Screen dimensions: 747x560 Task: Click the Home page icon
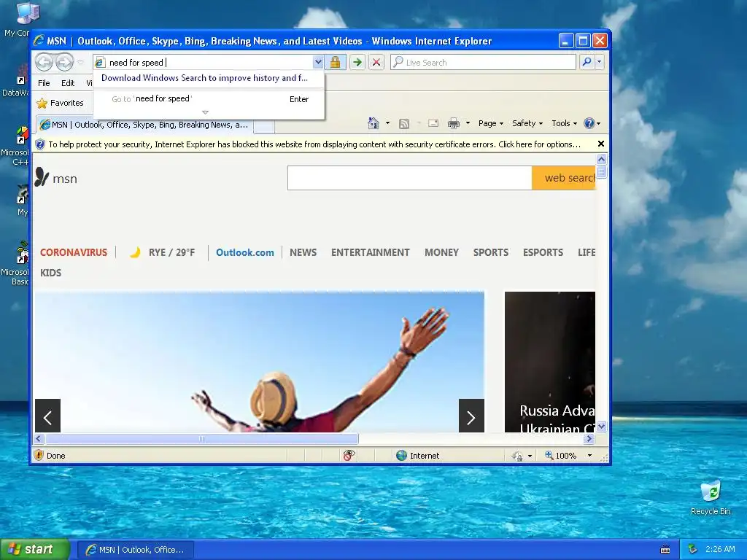click(373, 123)
